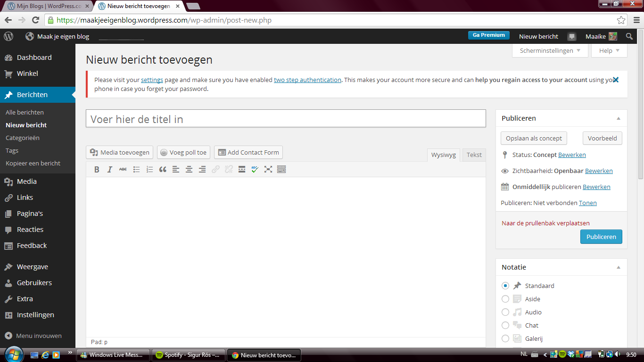Open Categorieën in the sidebar menu
Image resolution: width=644 pixels, height=362 pixels.
[23, 138]
